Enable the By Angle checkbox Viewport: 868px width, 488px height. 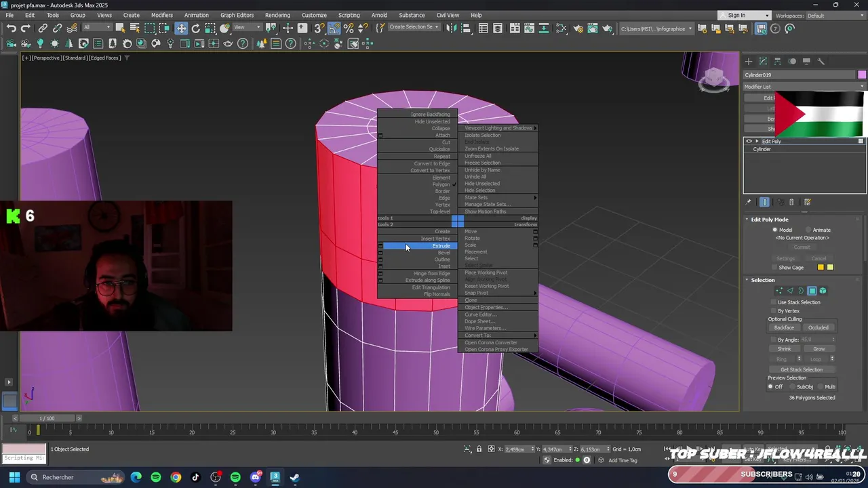click(x=773, y=340)
